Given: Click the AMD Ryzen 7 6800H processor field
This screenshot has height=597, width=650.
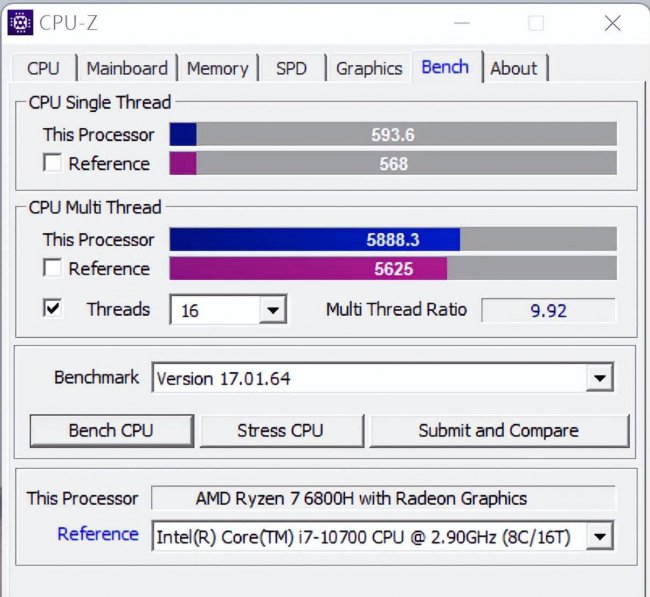Looking at the screenshot, I should tap(383, 498).
